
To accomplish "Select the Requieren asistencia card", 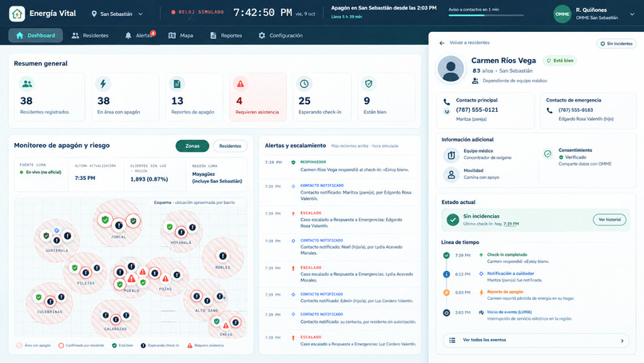I will point(258,97).
